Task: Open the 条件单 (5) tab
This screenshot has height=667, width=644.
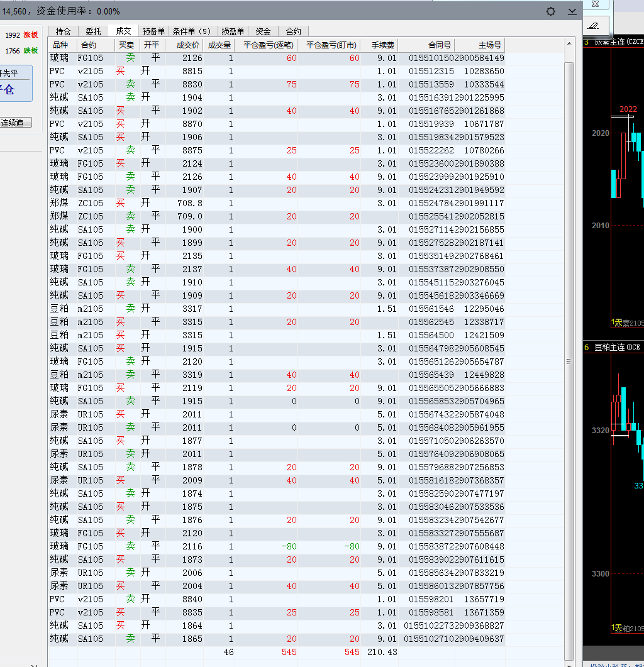Action: pyautogui.click(x=192, y=31)
